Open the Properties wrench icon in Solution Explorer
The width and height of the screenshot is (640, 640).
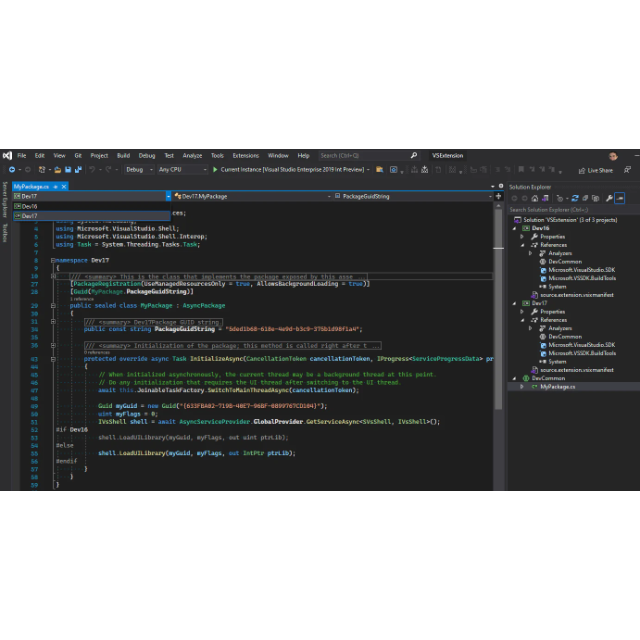(x=609, y=198)
